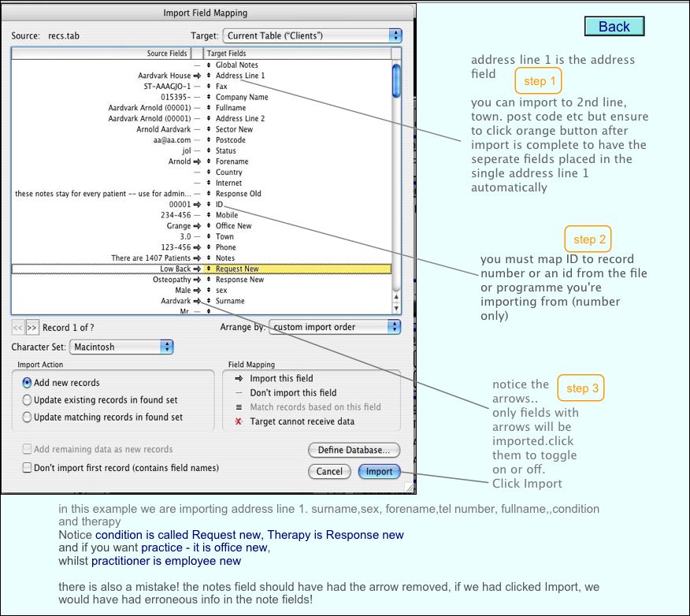Tick Add remaining data as new records

click(27, 449)
